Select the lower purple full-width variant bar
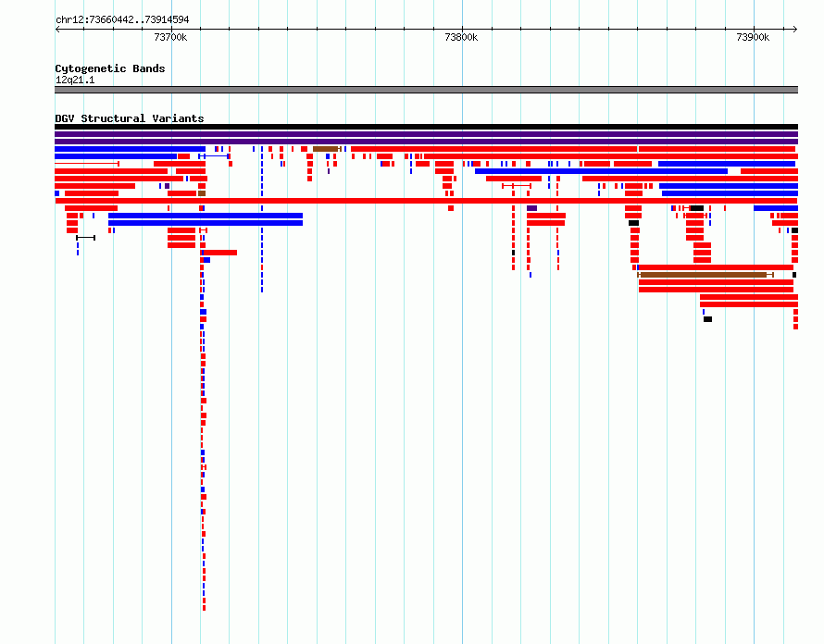The image size is (824, 644). pos(426,142)
